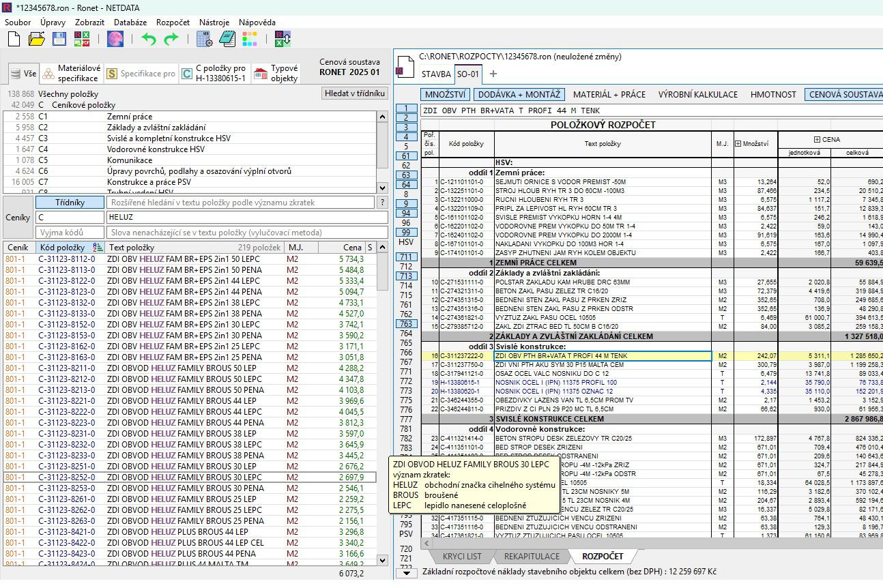
Task: Click row outline button 711
Action: click(x=406, y=257)
